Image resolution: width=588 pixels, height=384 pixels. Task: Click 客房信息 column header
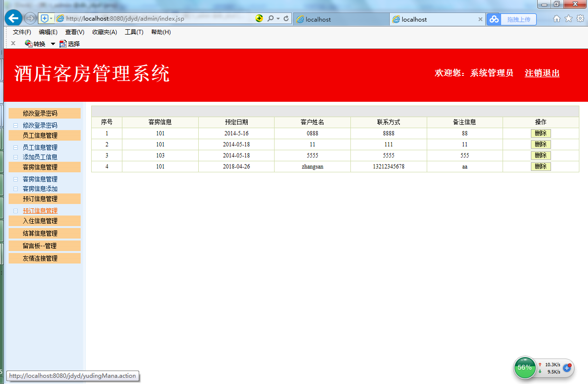pos(160,122)
